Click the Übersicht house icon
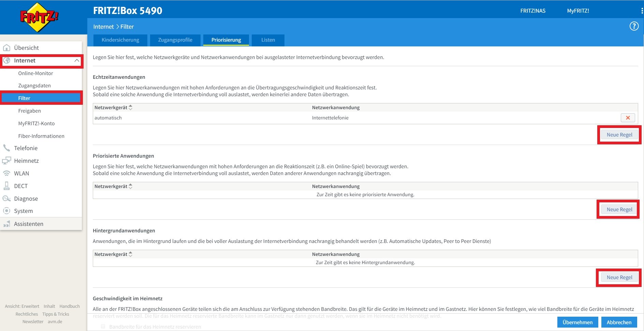The height and width of the screenshot is (331, 644). coord(6,48)
